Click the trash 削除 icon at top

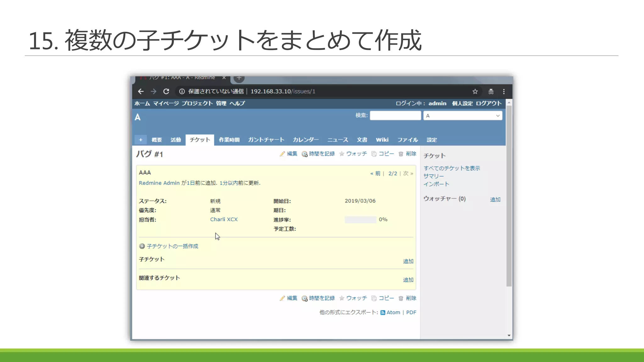(x=401, y=154)
